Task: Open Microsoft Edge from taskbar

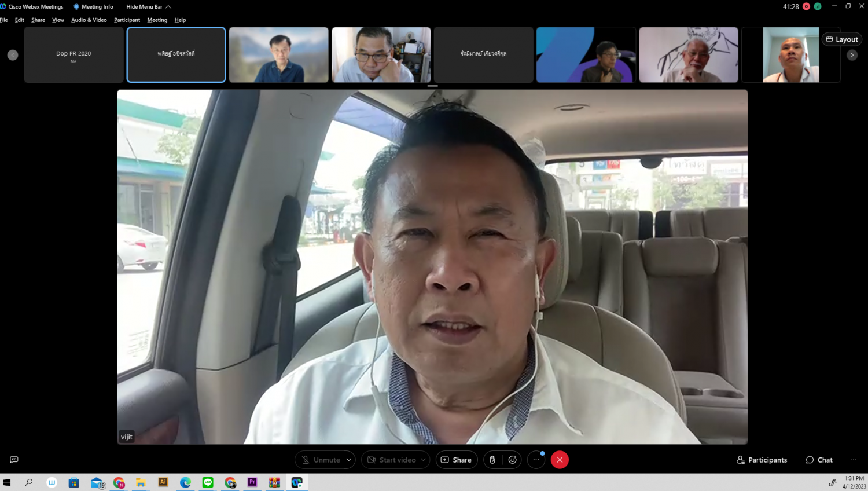Action: [185, 482]
